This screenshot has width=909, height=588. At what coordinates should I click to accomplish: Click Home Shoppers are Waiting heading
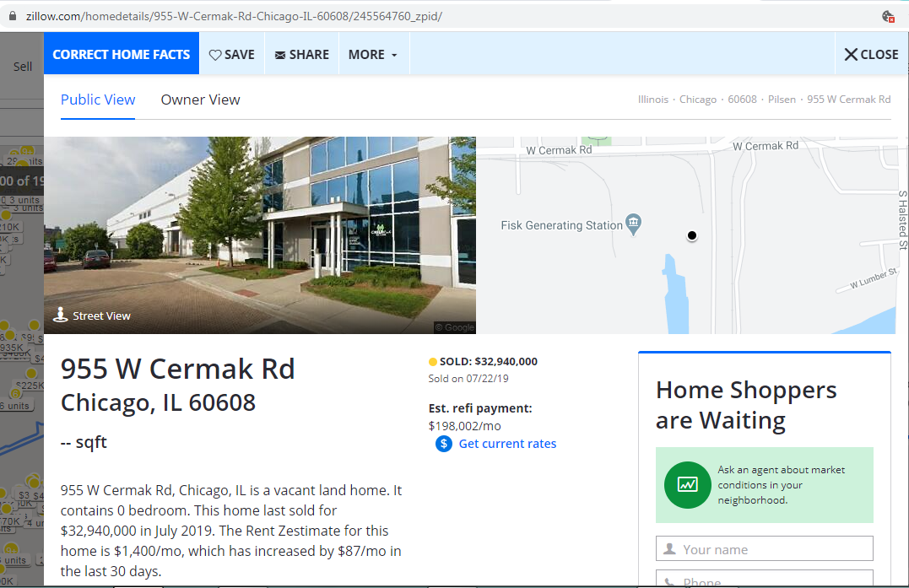coord(746,405)
